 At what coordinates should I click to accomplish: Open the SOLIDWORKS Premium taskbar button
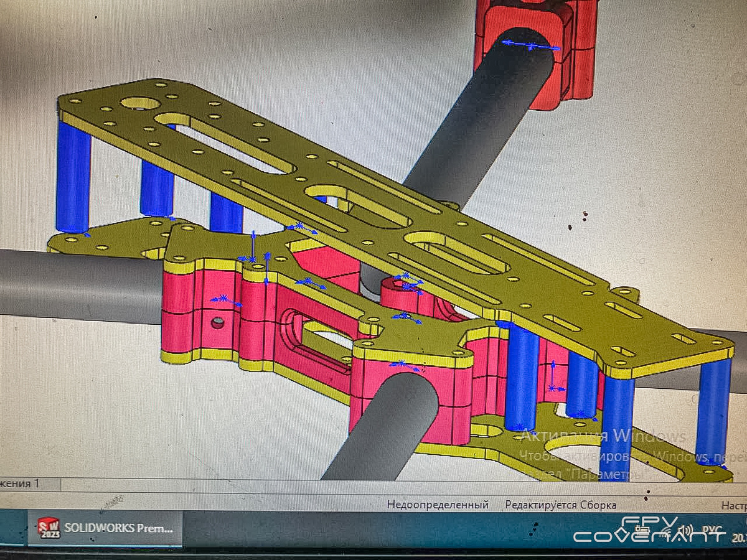click(105, 528)
